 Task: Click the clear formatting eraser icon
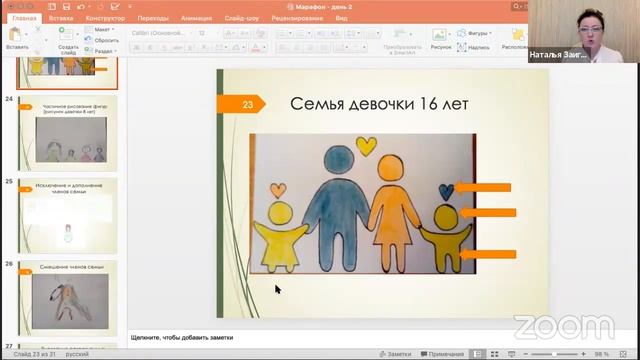(x=260, y=33)
